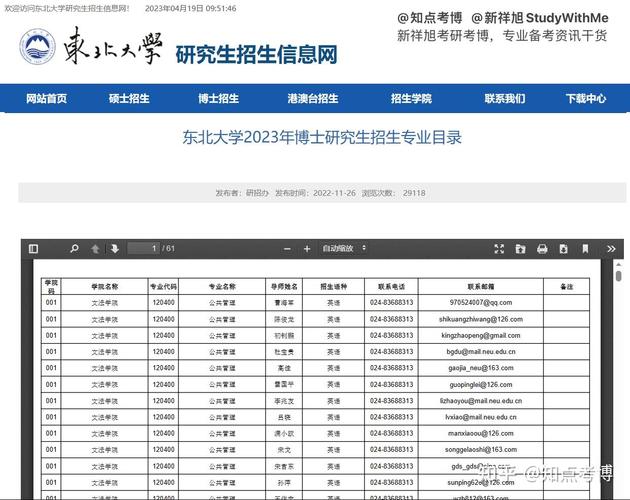Image resolution: width=630 pixels, height=500 pixels.
Task: Click the open file icon in PDF toolbar
Action: coord(520,249)
